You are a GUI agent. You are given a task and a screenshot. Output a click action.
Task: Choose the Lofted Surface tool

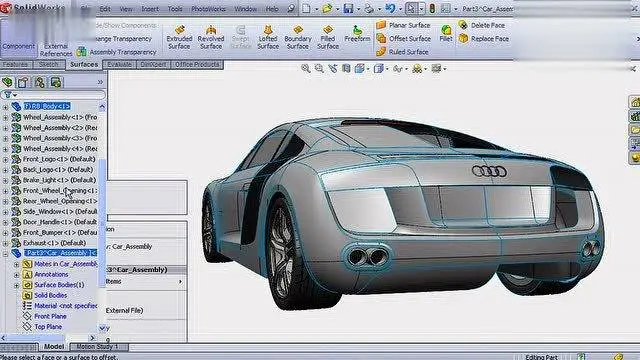click(268, 38)
